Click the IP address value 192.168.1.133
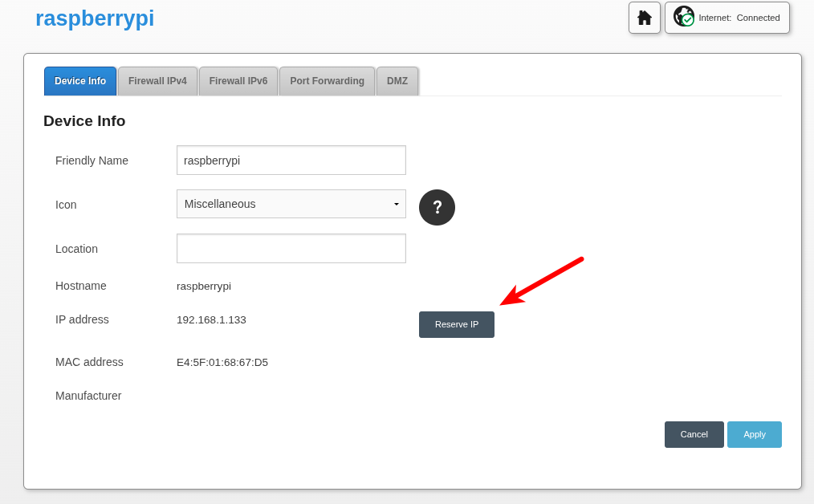The width and height of the screenshot is (814, 504). (211, 319)
